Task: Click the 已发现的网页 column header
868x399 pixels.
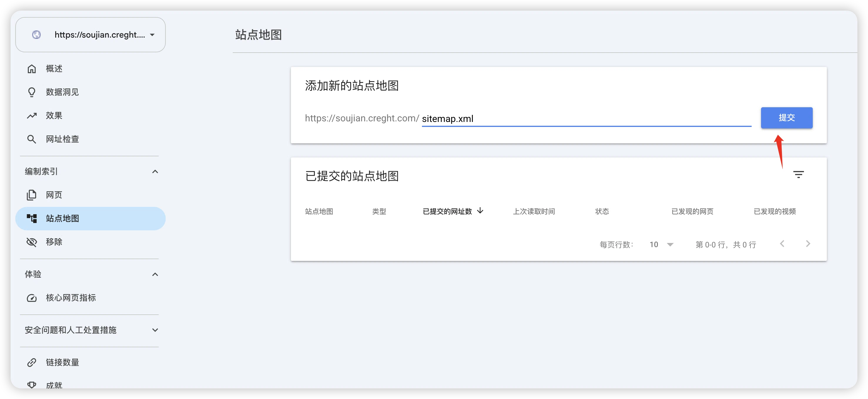Action: [692, 211]
